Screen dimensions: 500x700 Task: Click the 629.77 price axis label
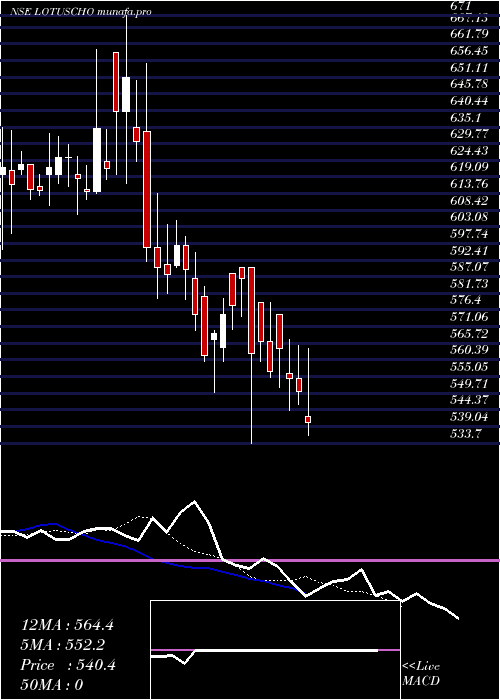point(470,134)
